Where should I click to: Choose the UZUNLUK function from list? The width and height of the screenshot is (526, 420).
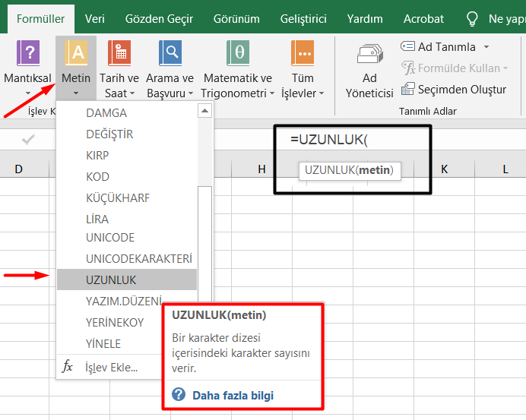[x=127, y=279]
